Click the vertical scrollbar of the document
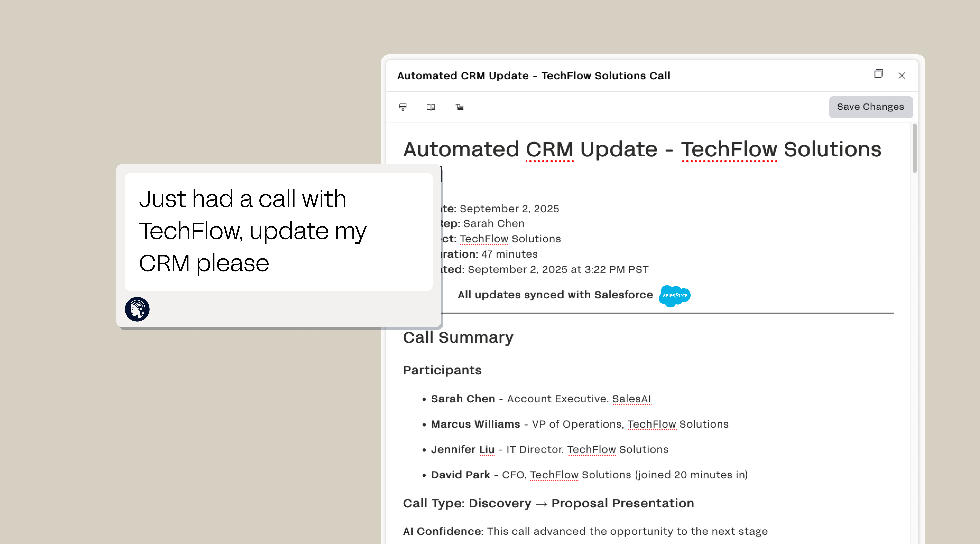Screen dimensions: 980x544 pyautogui.click(x=915, y=148)
